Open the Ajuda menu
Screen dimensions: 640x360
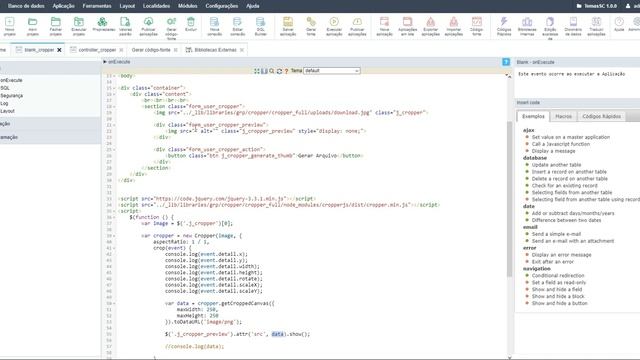(253, 6)
